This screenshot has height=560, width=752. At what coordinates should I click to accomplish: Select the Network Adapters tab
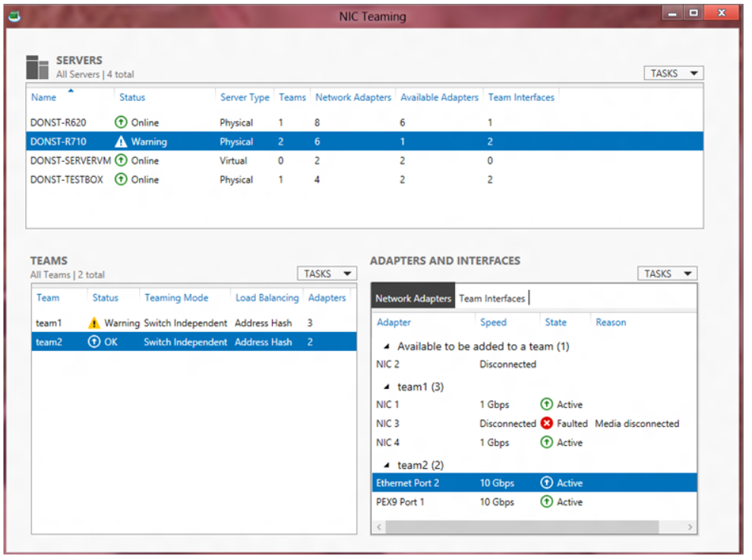pyautogui.click(x=412, y=299)
